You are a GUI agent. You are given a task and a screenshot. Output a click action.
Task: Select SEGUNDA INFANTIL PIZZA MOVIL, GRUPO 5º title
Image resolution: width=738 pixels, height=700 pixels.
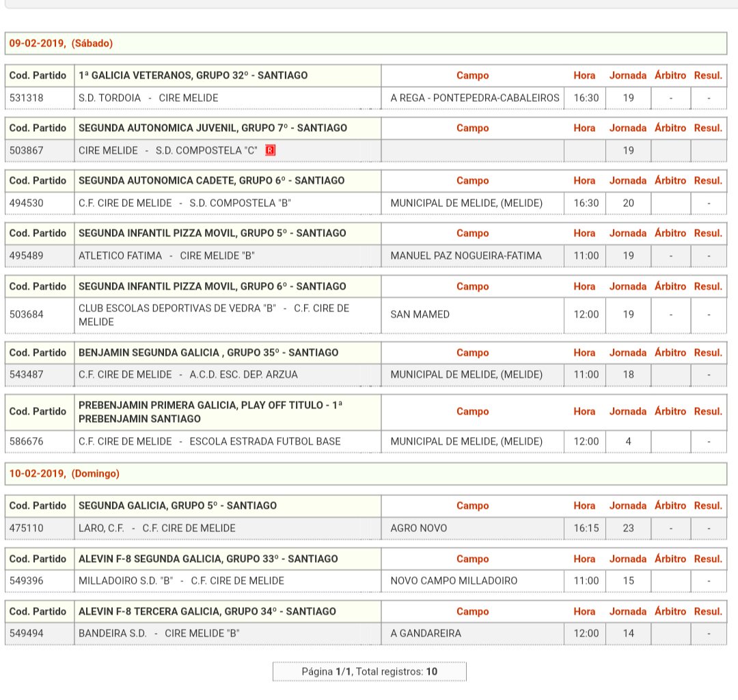[x=213, y=234]
